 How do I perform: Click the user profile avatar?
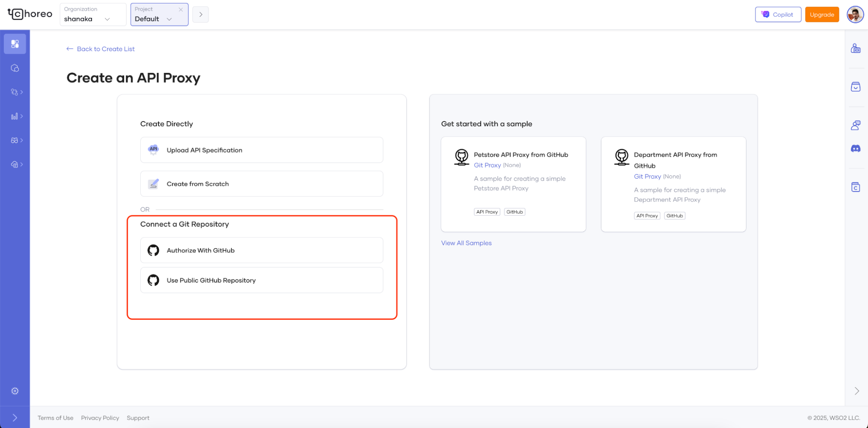(x=855, y=15)
